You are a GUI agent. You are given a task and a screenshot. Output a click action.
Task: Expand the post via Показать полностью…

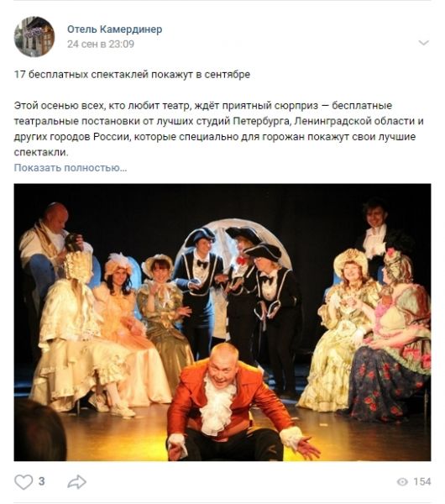[x=71, y=168]
